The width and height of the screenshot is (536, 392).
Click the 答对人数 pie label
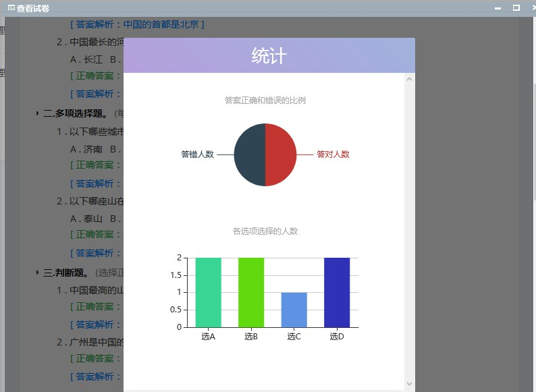[333, 155]
